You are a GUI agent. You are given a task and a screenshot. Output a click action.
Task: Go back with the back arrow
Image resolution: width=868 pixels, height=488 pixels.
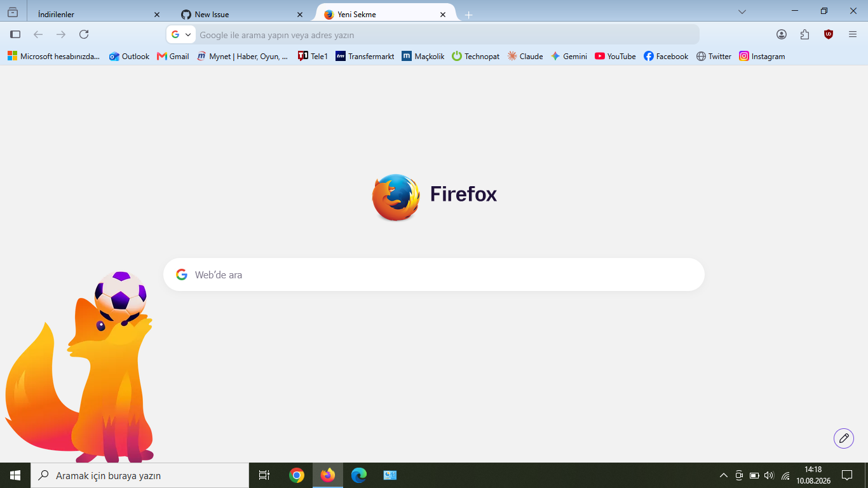38,34
